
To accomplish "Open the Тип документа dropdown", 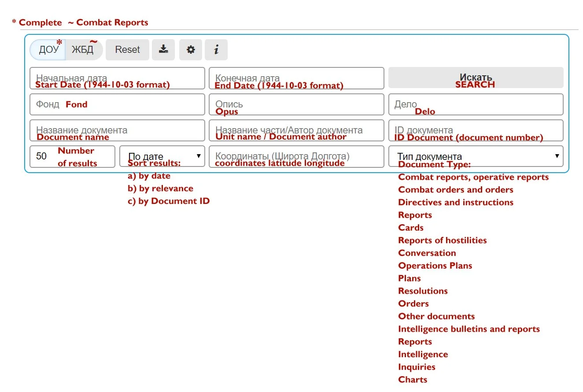I will [x=476, y=156].
